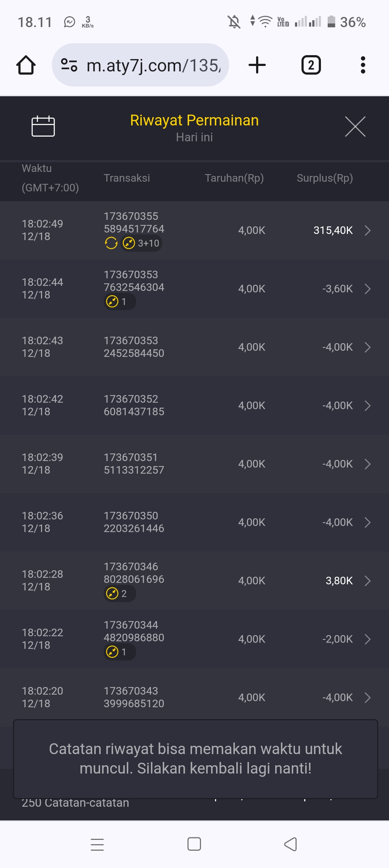The image size is (389, 868).
Task: Expand details for the 315,40K surplus row
Action: 367,230
